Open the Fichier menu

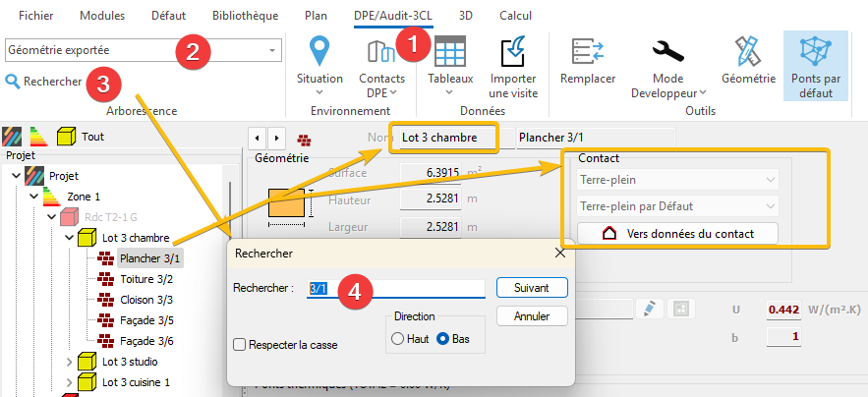pyautogui.click(x=36, y=16)
